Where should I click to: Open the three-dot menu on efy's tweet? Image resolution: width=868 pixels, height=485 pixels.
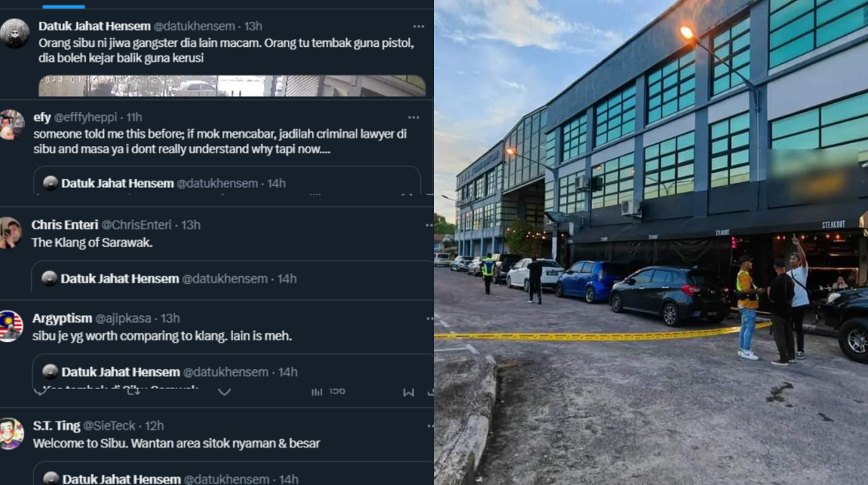(414, 117)
